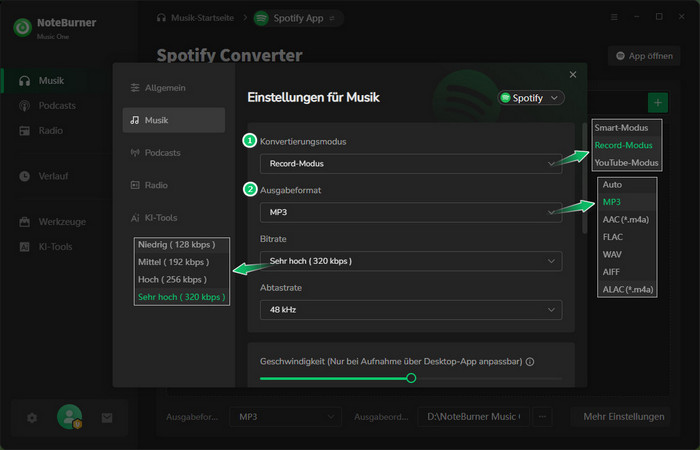Screen dimensions: 700x450
Task: Click the NoteBurner logo icon
Action: tap(22, 27)
